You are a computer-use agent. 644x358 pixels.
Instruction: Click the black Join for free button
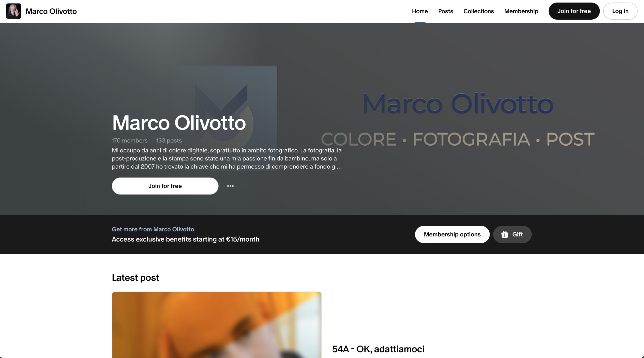pos(574,11)
